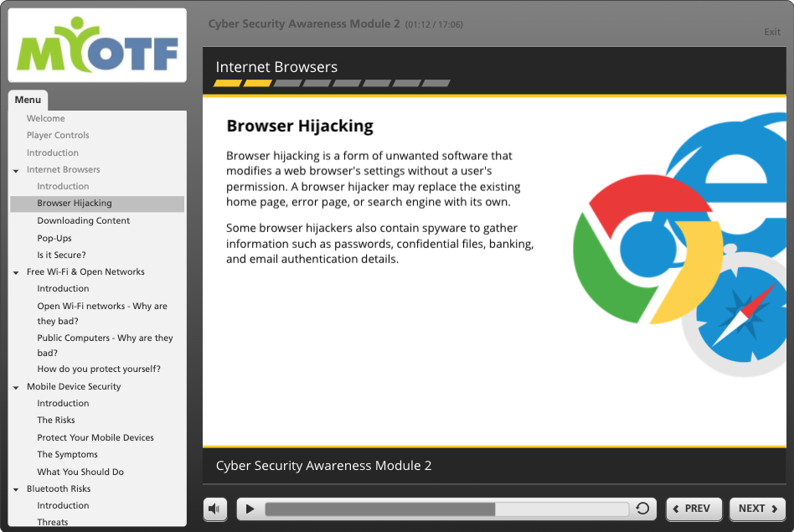Click the seekbar progress track
Screen dimensions: 794x532
point(446,509)
